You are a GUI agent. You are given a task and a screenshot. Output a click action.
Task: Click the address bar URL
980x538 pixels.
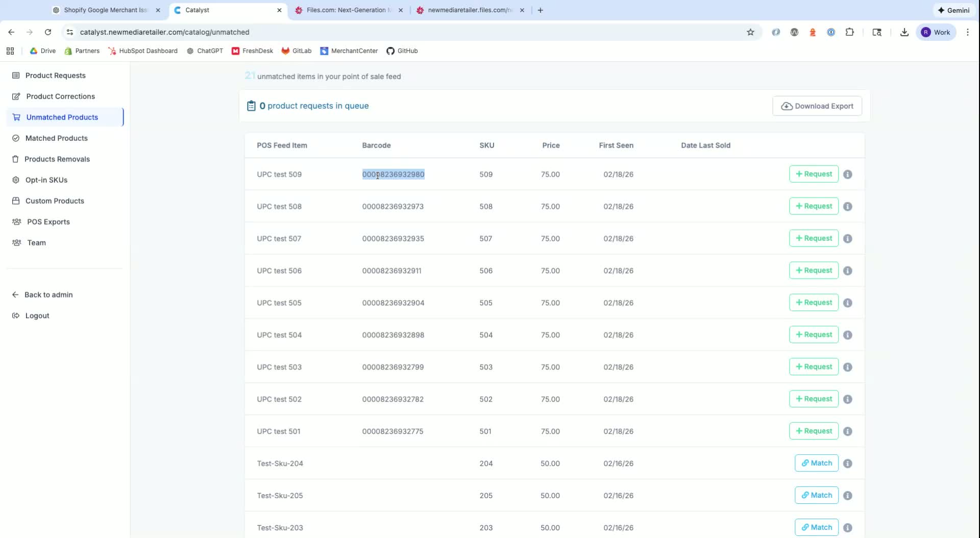click(x=164, y=32)
